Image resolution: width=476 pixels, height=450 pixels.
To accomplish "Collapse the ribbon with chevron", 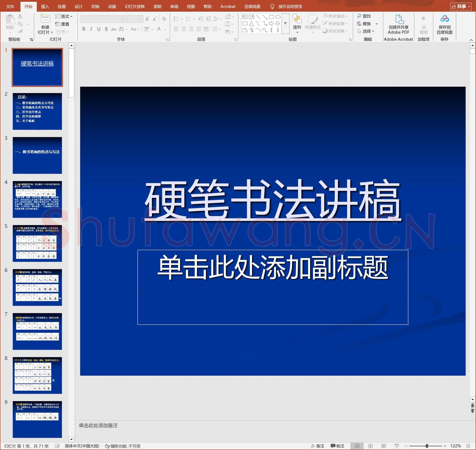I will click(471, 40).
